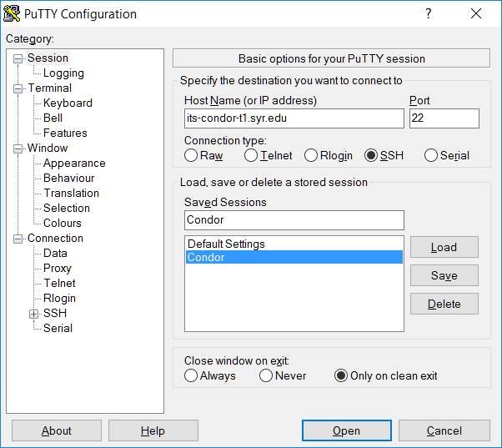Open the Connection category
Viewport: 502px width, 448px height.
[x=55, y=239]
